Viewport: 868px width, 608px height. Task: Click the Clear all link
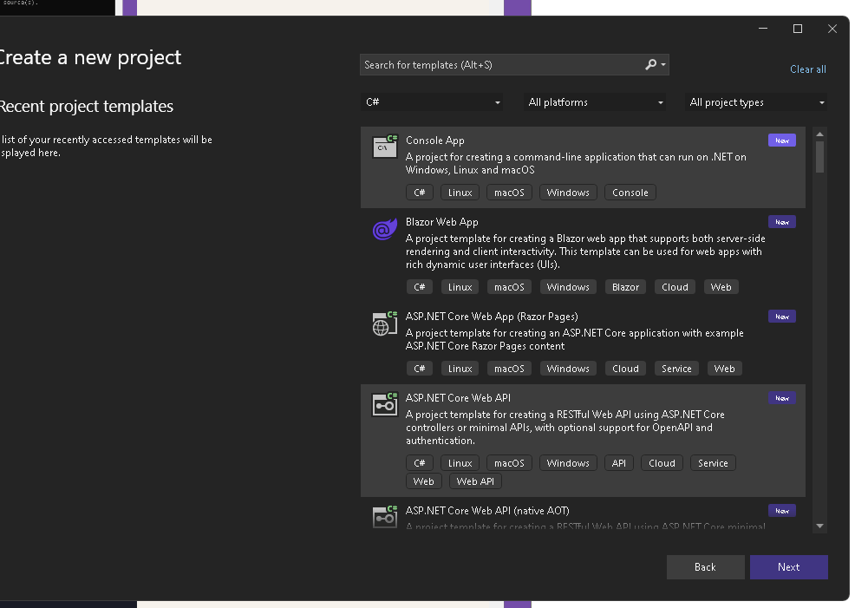point(807,69)
